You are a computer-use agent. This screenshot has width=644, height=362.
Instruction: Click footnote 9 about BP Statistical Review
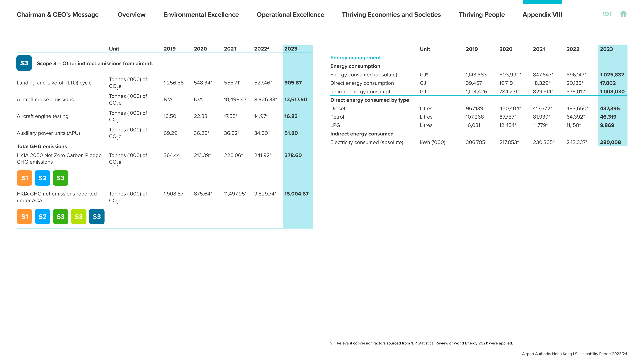[x=421, y=343]
